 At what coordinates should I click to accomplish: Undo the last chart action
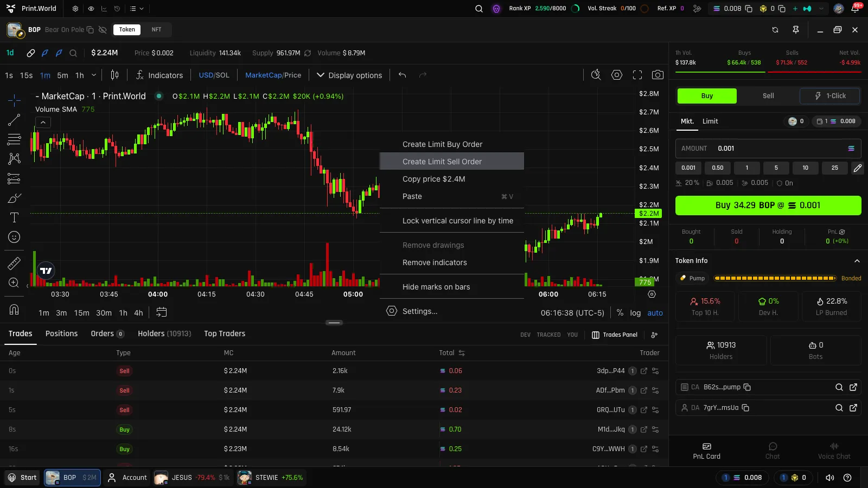[x=402, y=75]
